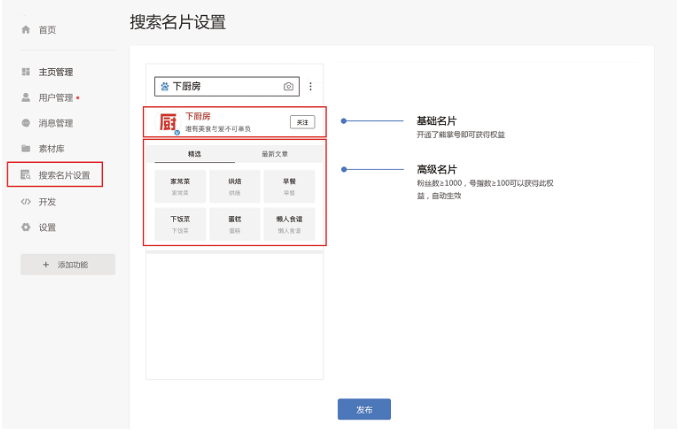
Task: Click the red 厨 avatar logo
Action: pos(168,122)
